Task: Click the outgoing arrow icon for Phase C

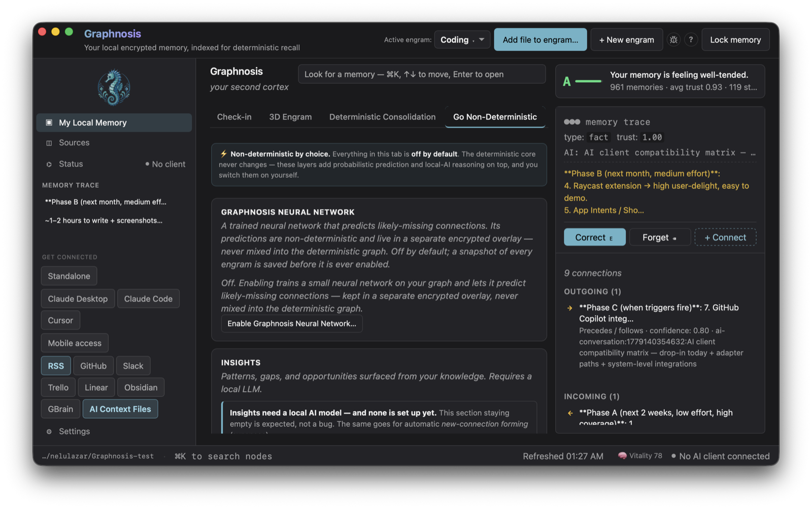Action: [x=570, y=308]
